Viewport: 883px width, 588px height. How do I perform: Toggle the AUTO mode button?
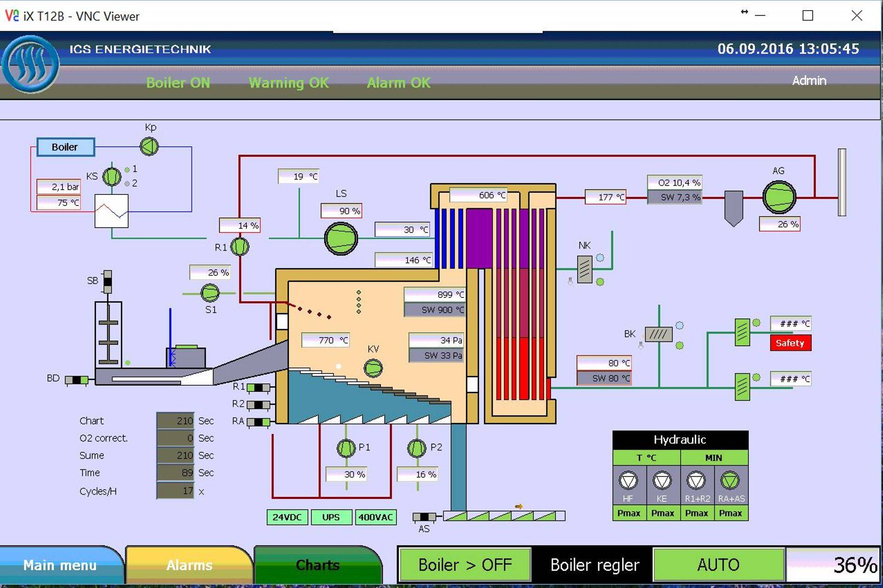tap(718, 565)
